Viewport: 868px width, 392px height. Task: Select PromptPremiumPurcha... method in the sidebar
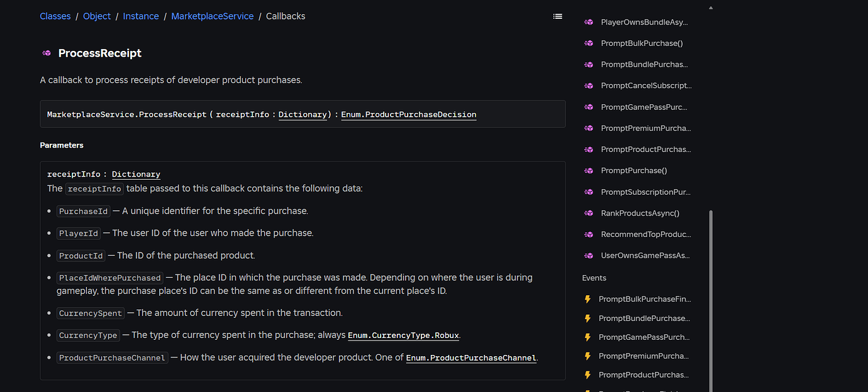(645, 128)
